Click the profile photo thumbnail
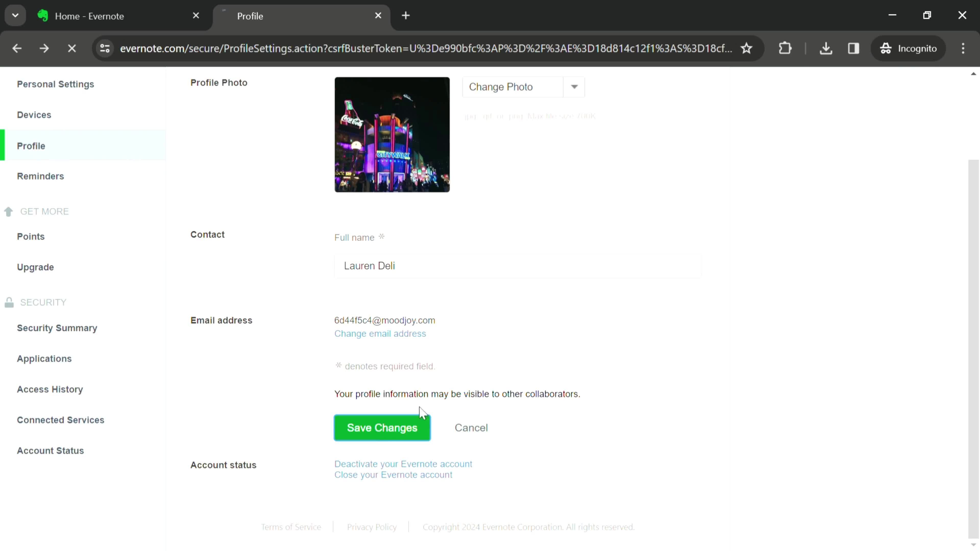The height and width of the screenshot is (551, 980). pyautogui.click(x=393, y=134)
